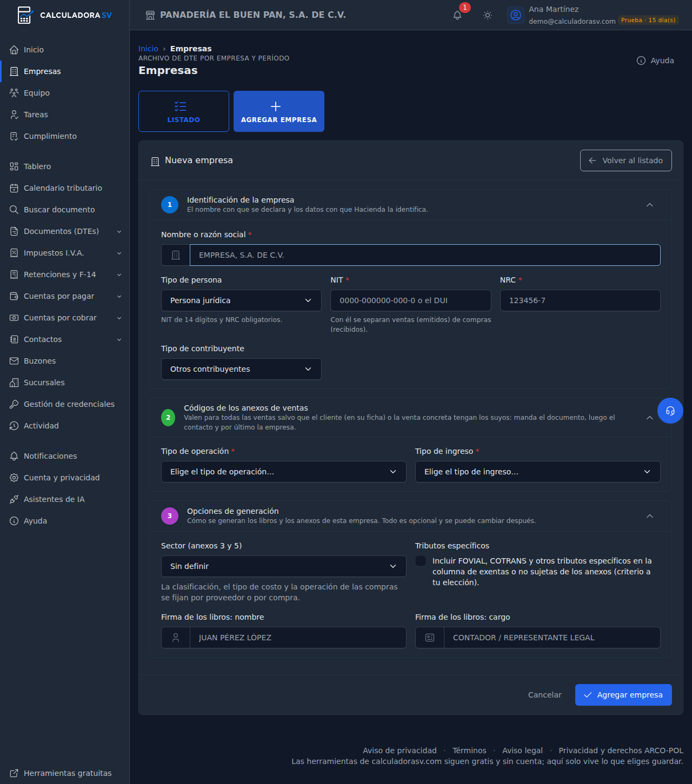Click the Calendario tributario calendar icon

coord(14,188)
